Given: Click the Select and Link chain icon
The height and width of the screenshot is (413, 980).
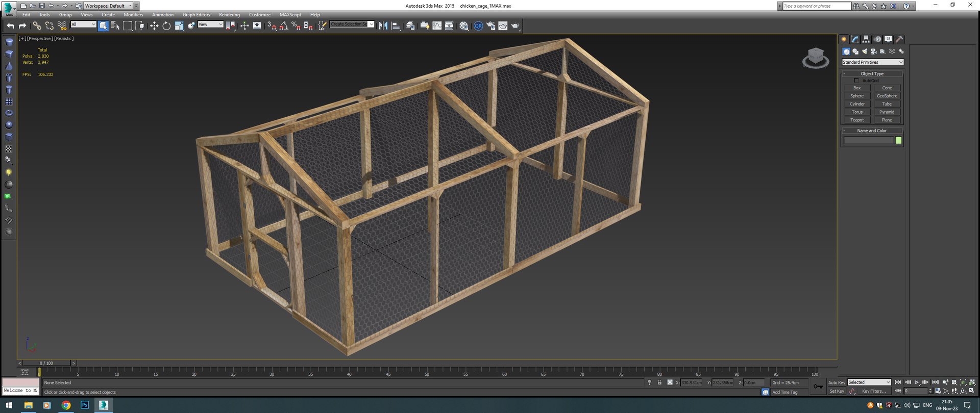Looking at the screenshot, I should [x=37, y=25].
